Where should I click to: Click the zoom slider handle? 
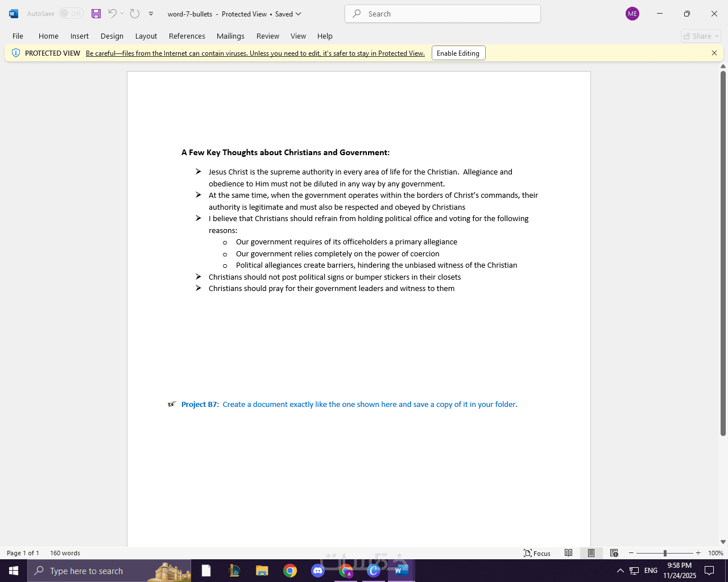pos(665,553)
